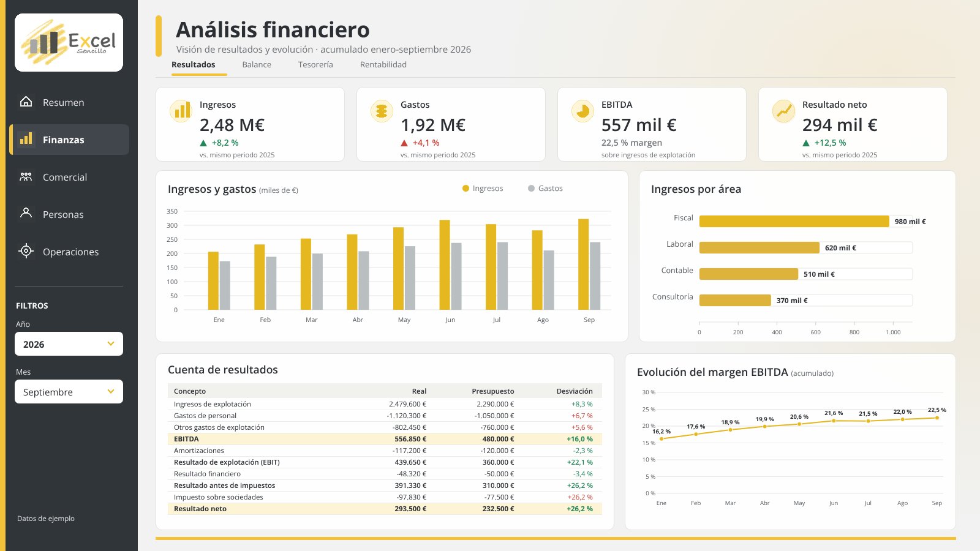Click the Comercial people group icon
The image size is (980, 551).
[x=26, y=176]
